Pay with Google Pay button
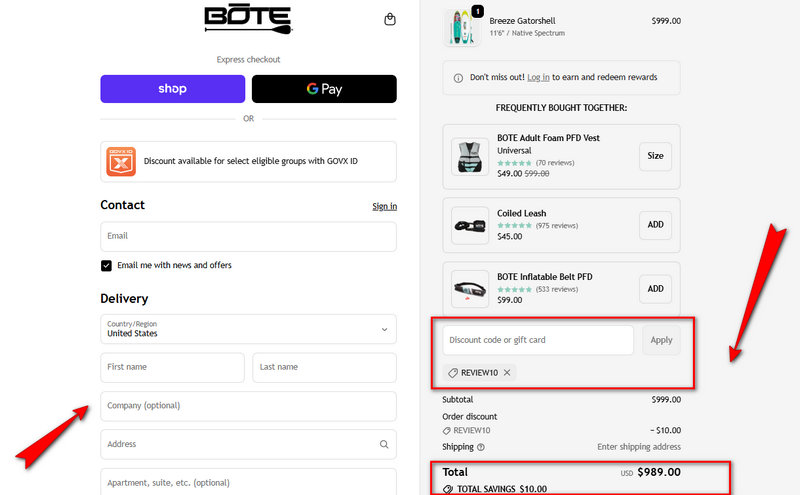Image resolution: width=800 pixels, height=495 pixels. [x=324, y=89]
